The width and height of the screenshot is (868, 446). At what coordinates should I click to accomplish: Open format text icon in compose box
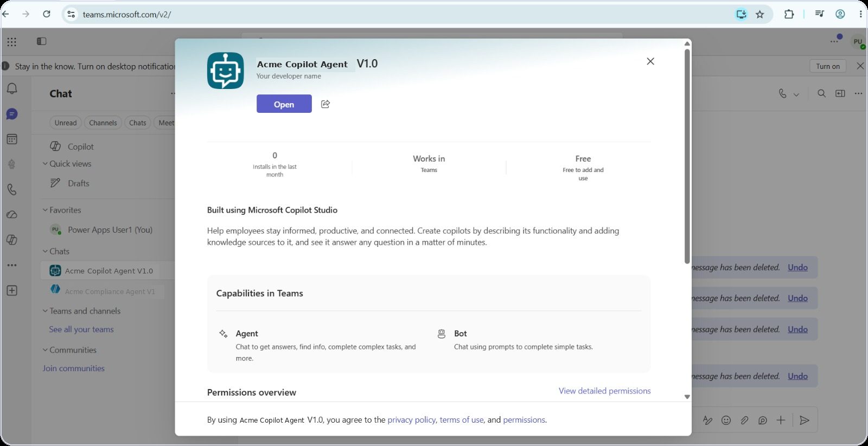pos(707,420)
